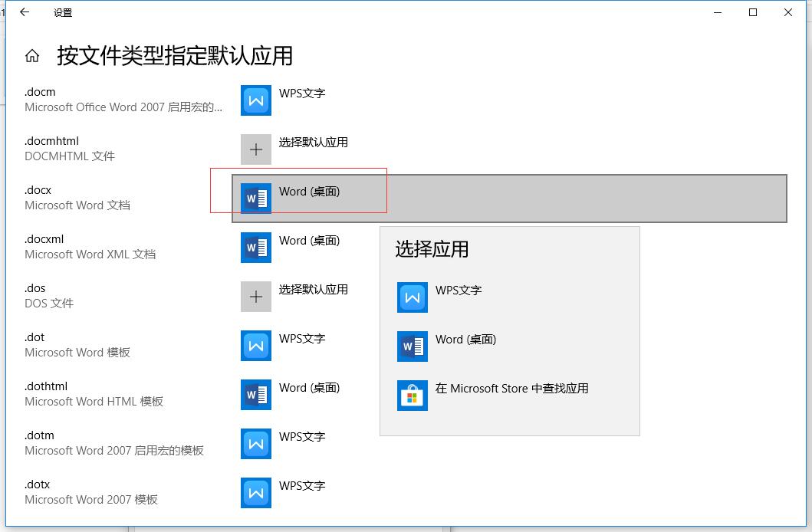Open app chooser via .docxml Word (桌面) label
The height and width of the screenshot is (532, 812).
coord(309,241)
